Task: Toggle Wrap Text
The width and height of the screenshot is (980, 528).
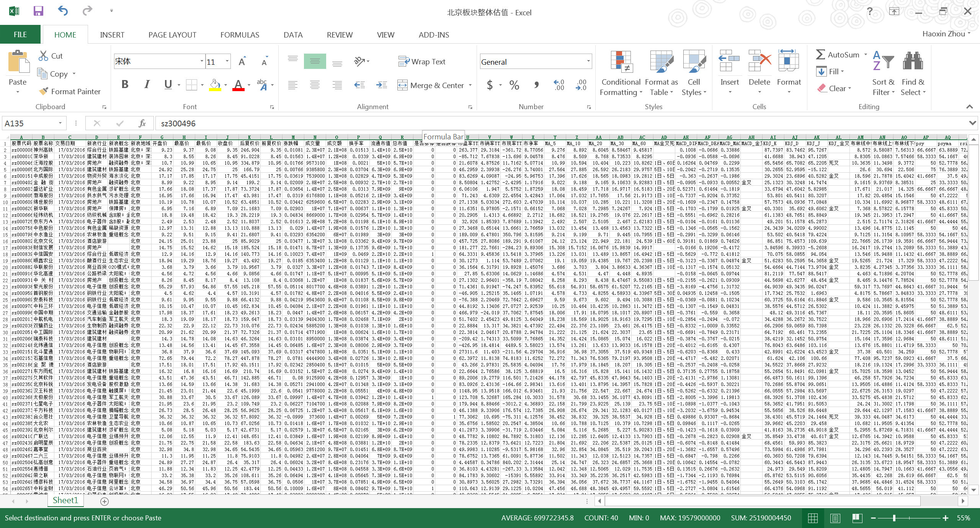Action: 422,62
